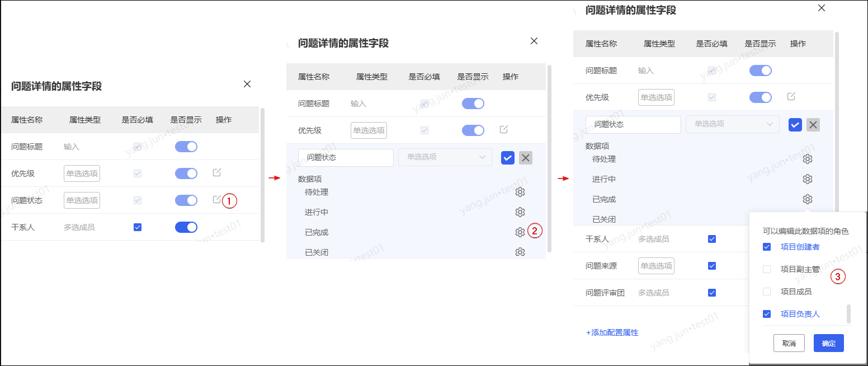Screen dimensions: 868x366
Task: Open the 优先级 单选选项 selector in the middle dialog
Action: click(x=369, y=130)
